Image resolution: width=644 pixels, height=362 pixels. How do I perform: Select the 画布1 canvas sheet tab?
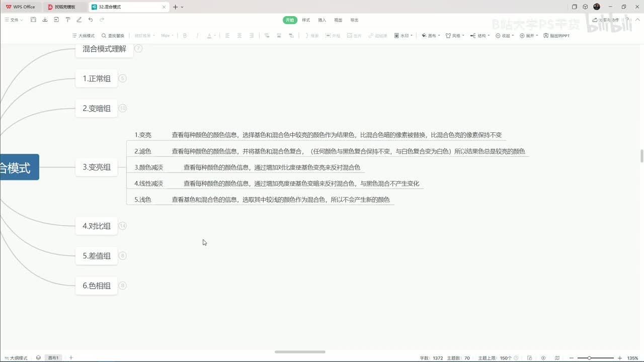coord(53,358)
